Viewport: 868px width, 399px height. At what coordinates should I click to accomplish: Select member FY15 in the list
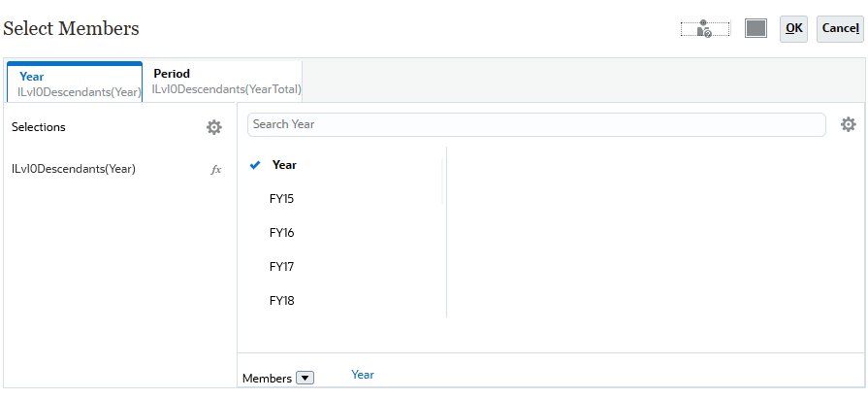(x=281, y=199)
